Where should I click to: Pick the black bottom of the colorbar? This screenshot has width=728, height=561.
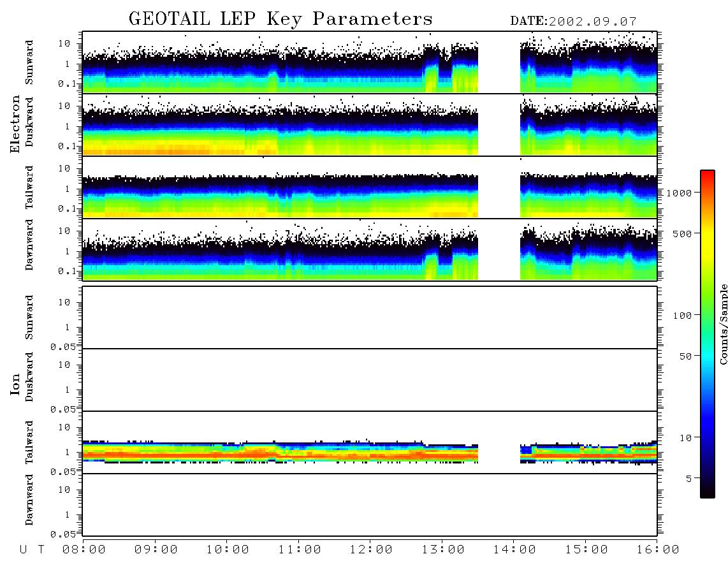click(707, 493)
